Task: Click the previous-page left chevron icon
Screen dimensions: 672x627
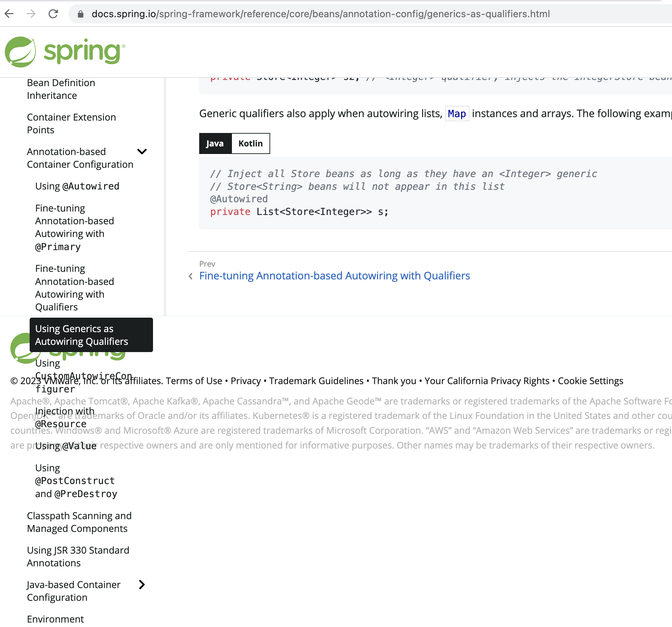Action: pos(191,276)
